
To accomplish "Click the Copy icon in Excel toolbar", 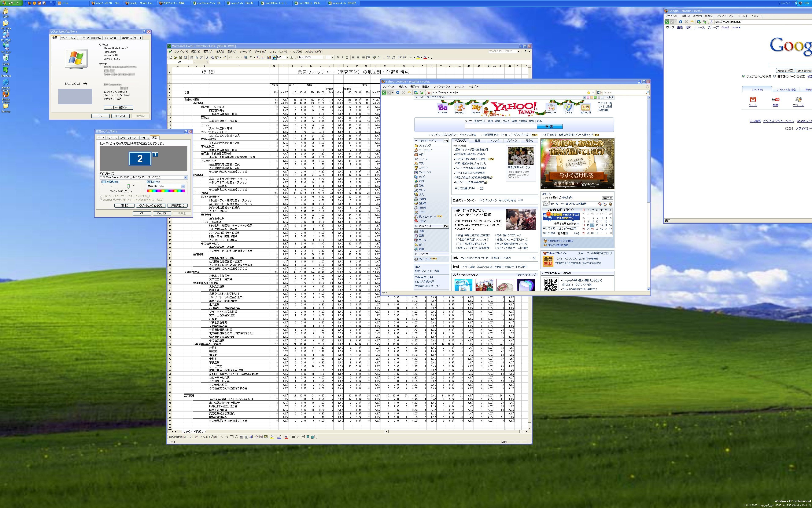I will 212,57.
